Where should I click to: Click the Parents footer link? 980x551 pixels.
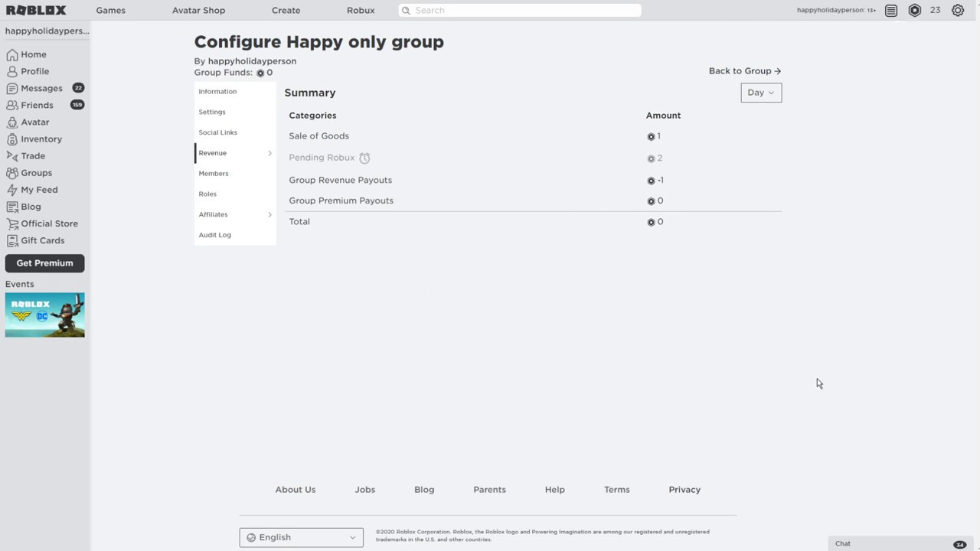pyautogui.click(x=489, y=490)
